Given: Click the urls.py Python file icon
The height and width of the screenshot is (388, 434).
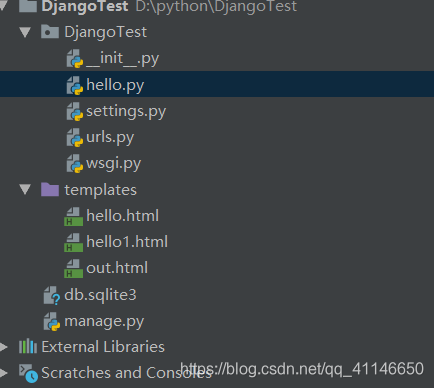Looking at the screenshot, I should click(x=75, y=138).
